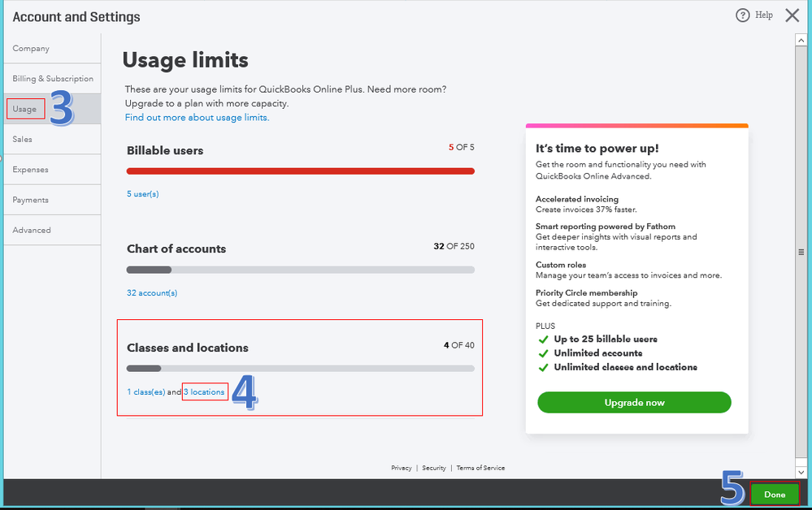Open the '32 account(s)' link
This screenshot has height=510, width=812.
click(152, 293)
